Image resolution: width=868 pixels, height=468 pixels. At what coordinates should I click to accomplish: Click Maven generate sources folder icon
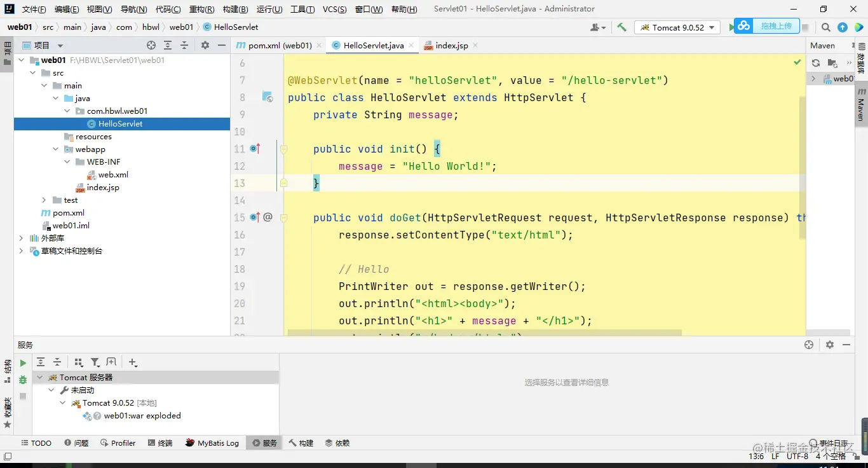pyautogui.click(x=832, y=62)
